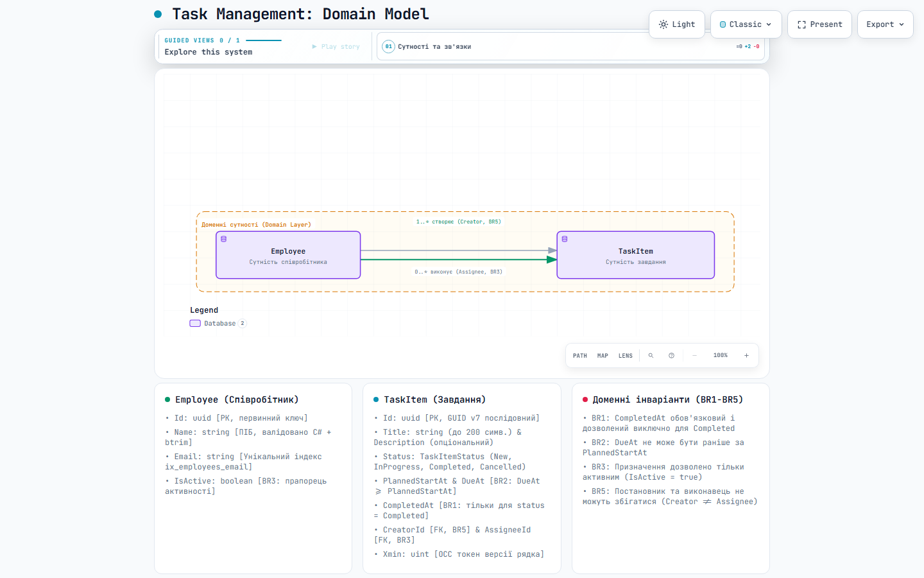This screenshot has height=578, width=924.
Task: Click the database icon on Employee node
Action: click(x=224, y=239)
